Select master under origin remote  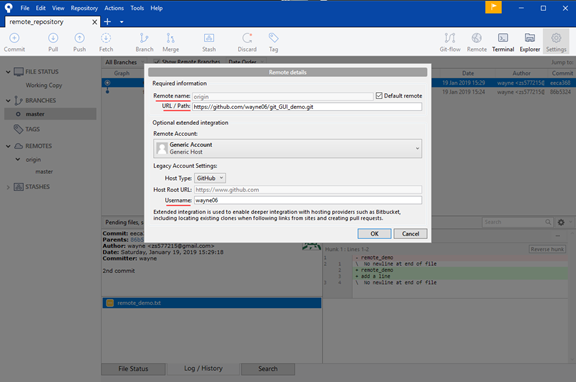[x=44, y=172]
